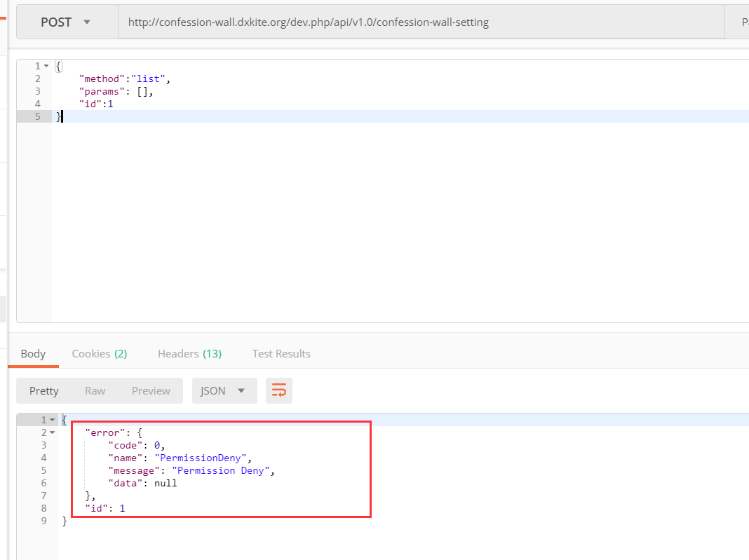Open the Cookies (2) tab
Image resolution: width=749 pixels, height=560 pixels.
99,354
